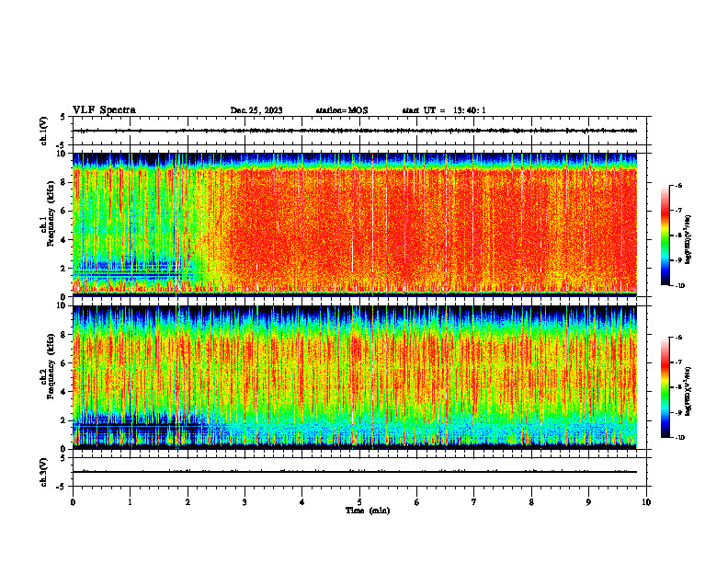This screenshot has height=563, width=728.
Task: Click the ch.2 colorbar "-10" label
Action: click(x=679, y=438)
